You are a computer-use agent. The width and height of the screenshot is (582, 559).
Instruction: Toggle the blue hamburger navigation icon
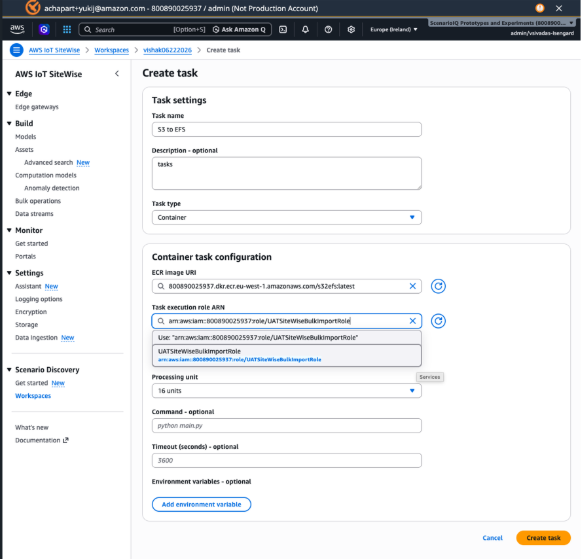tap(16, 50)
